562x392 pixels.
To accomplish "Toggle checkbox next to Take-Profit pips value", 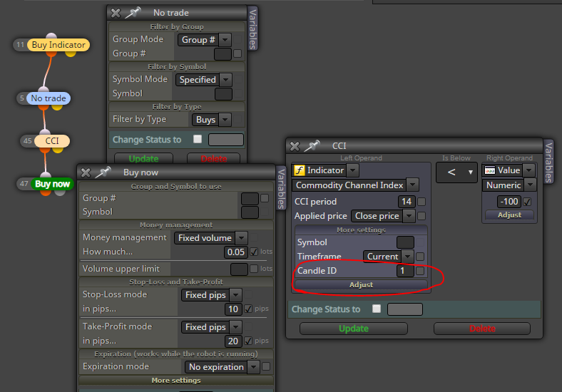I will coord(248,341).
